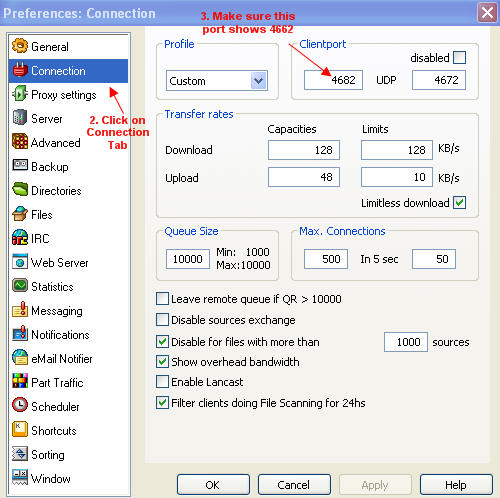Toggle the UDP disabled checkbox

click(x=460, y=58)
